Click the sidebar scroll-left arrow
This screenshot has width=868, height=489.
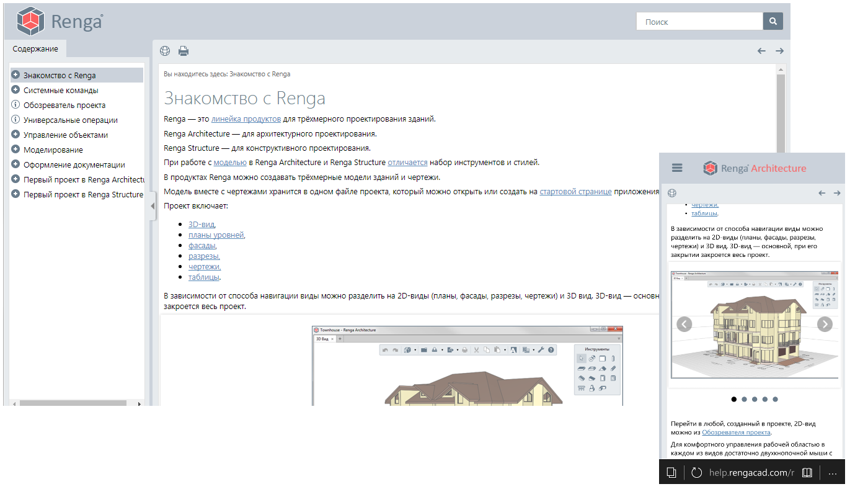click(14, 403)
